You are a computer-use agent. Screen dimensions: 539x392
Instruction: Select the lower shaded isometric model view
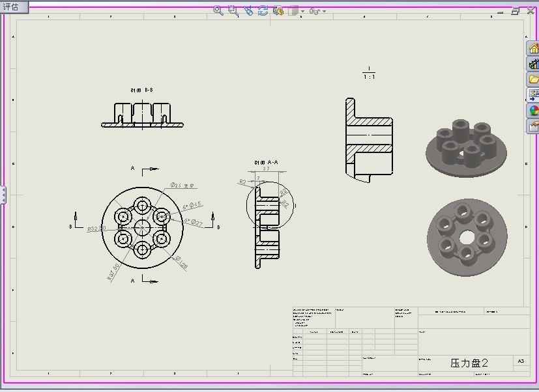[x=467, y=237]
